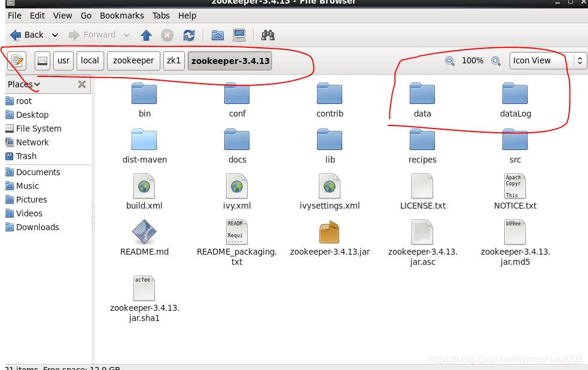Open the Home folder toolbar icon
Viewport: 588px width, 370px height.
(x=218, y=35)
